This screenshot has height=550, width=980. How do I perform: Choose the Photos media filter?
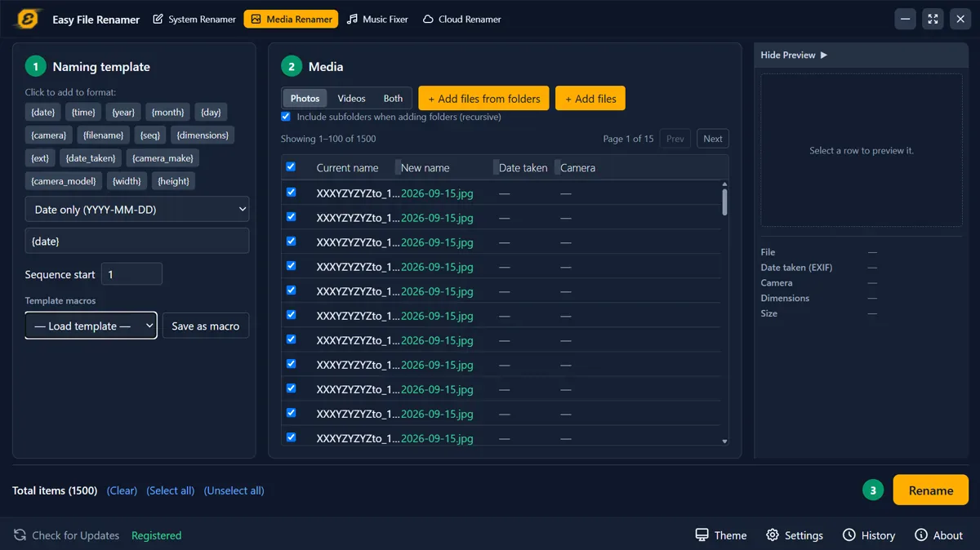click(x=305, y=98)
